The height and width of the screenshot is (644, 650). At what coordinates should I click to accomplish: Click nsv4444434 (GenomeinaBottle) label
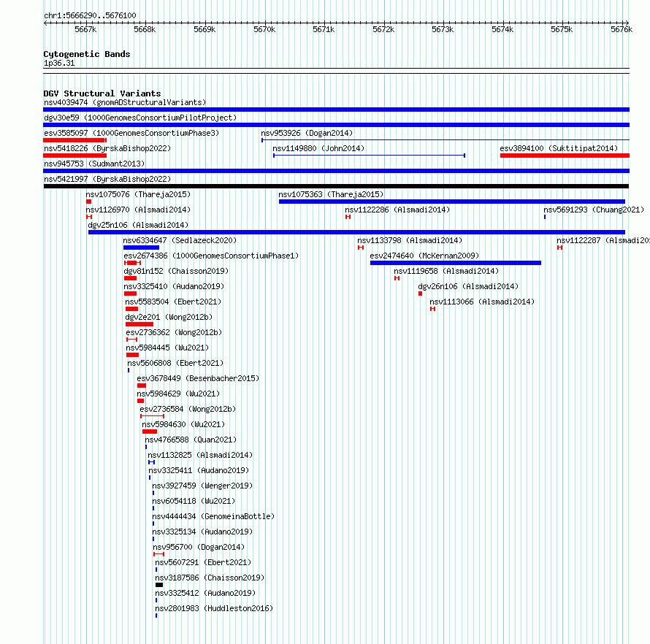pos(213,516)
